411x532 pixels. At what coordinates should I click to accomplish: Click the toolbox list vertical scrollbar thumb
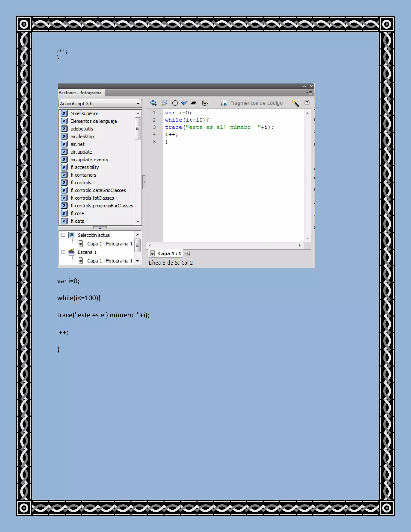[137, 128]
